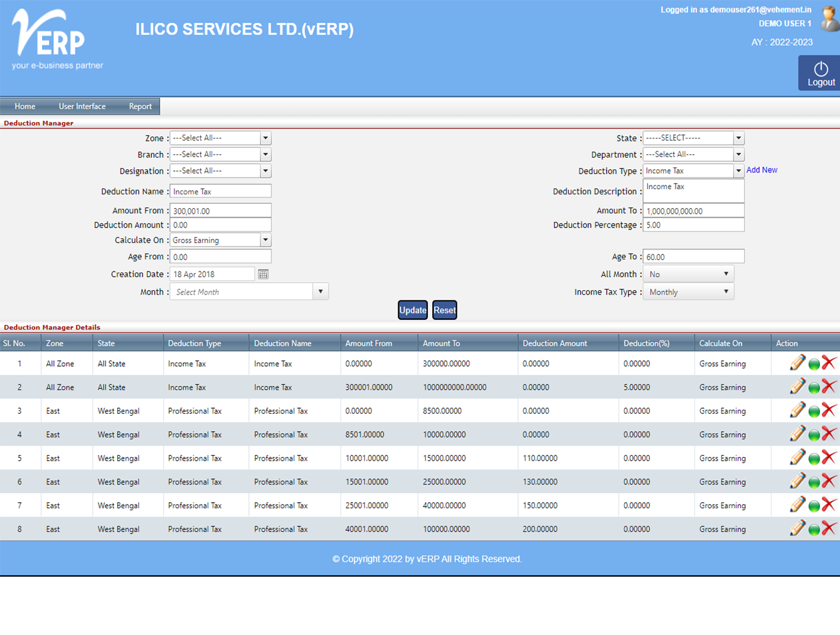Edit row 3 Professional Tax pencil icon
Viewport: 840px width, 635px height.
(797, 410)
